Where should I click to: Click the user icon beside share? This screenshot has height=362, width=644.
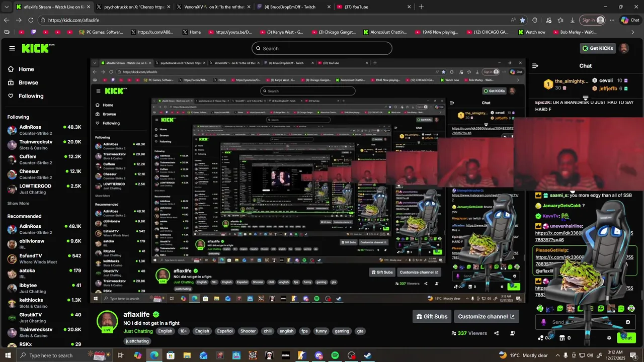click(513, 333)
